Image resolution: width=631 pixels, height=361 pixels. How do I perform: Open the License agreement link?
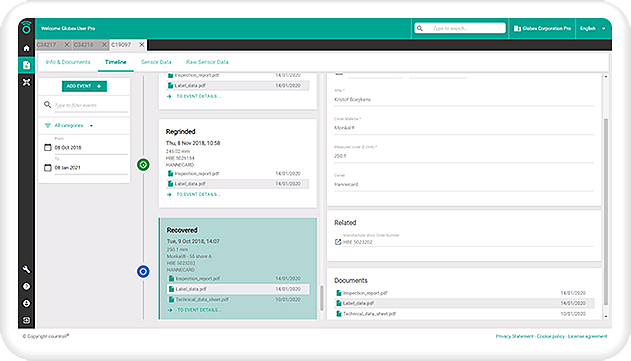(588, 336)
